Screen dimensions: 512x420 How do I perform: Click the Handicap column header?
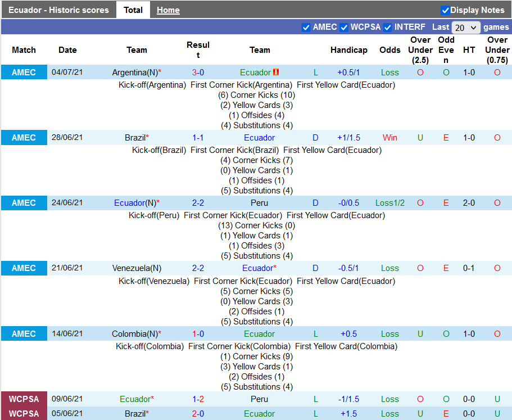[x=348, y=50]
